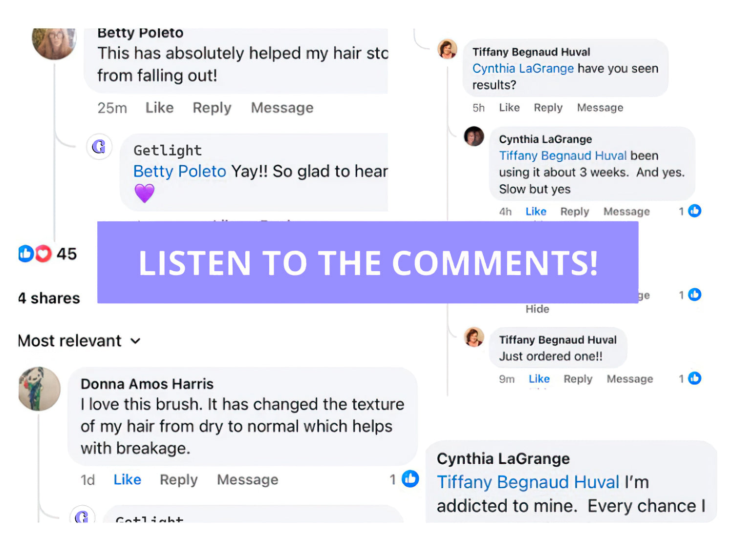
Task: Reply to Betty Poleto's comment
Action: (212, 108)
